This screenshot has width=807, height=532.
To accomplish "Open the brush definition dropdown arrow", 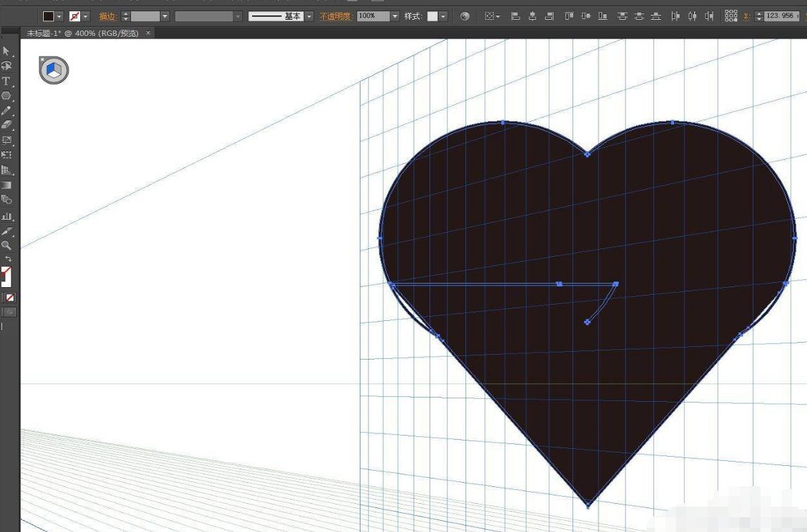I will pos(309,16).
